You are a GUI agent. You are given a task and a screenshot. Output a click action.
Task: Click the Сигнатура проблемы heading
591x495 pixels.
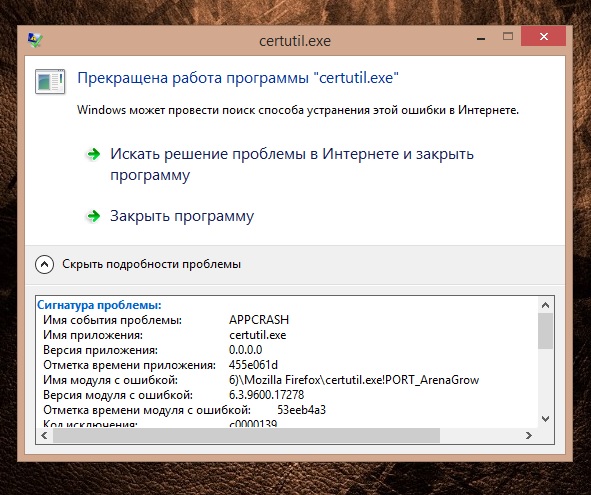click(99, 305)
